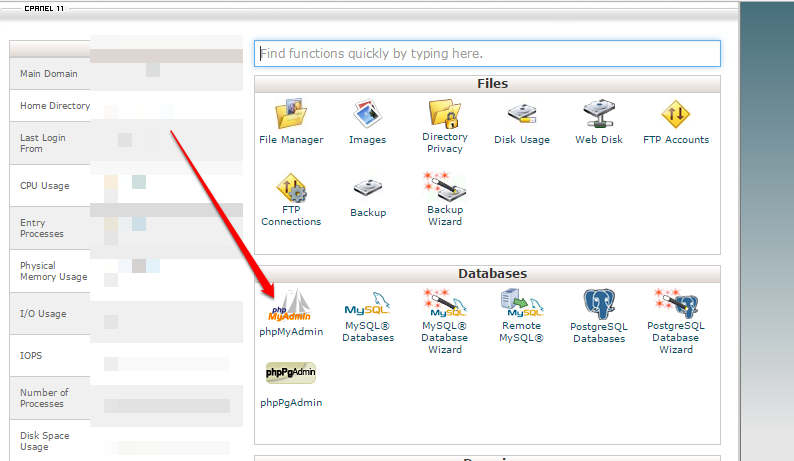Select the CPU Usage stats label
The image size is (794, 461).
[45, 186]
